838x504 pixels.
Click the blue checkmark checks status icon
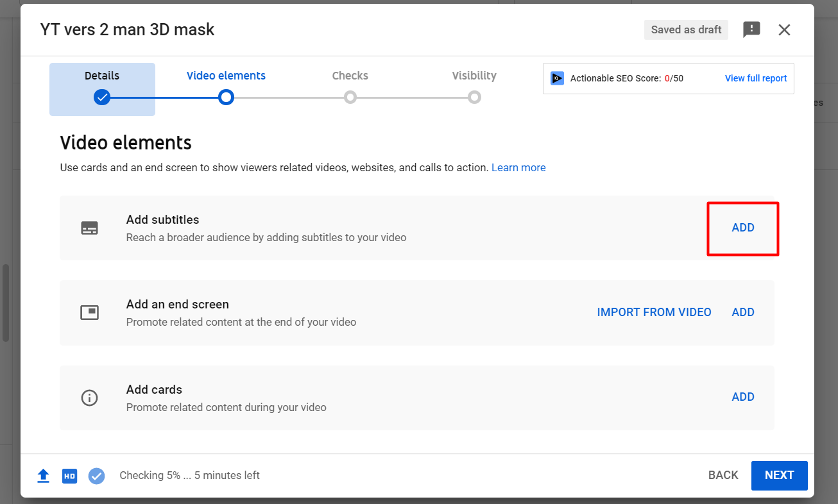point(96,476)
